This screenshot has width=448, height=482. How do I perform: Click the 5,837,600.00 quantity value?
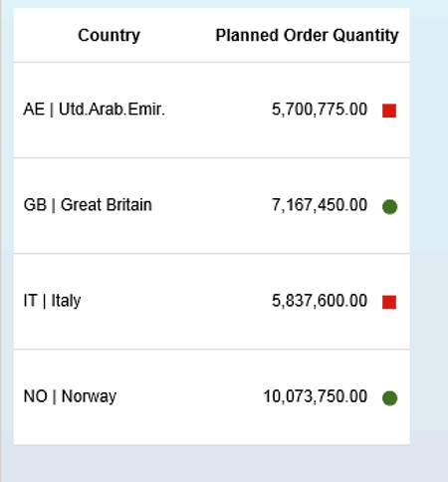point(320,301)
